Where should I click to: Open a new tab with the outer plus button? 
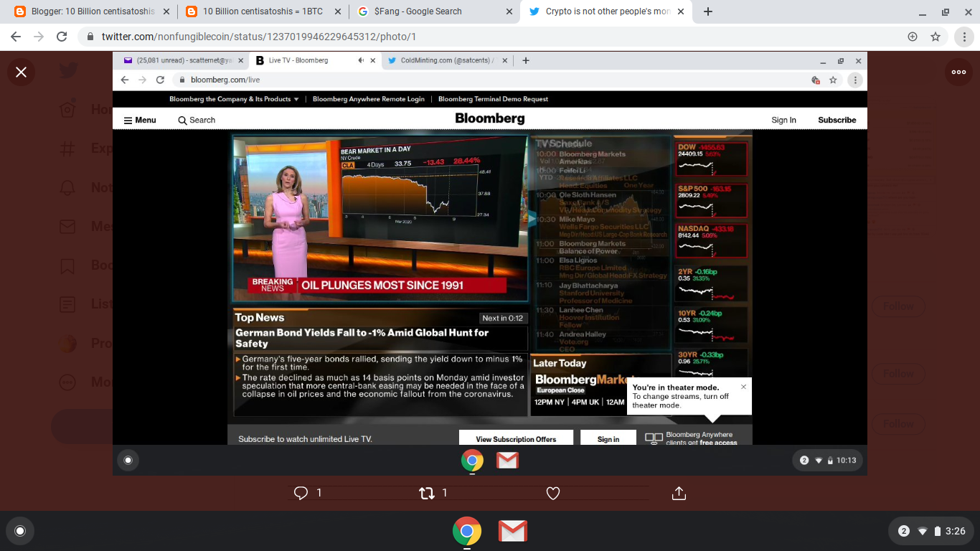click(708, 11)
